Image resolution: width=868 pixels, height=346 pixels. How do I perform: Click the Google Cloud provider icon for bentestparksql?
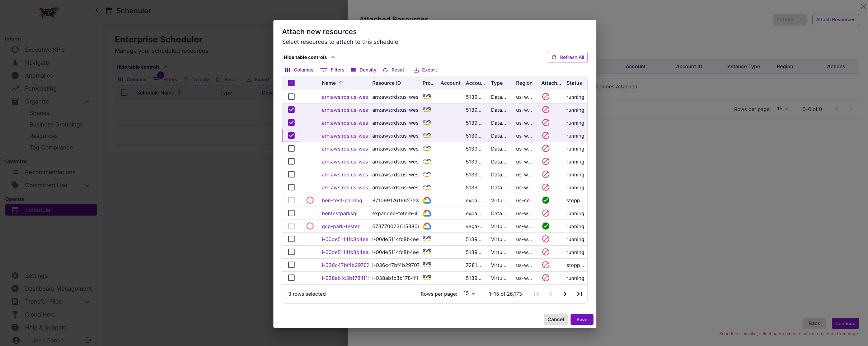[427, 213]
